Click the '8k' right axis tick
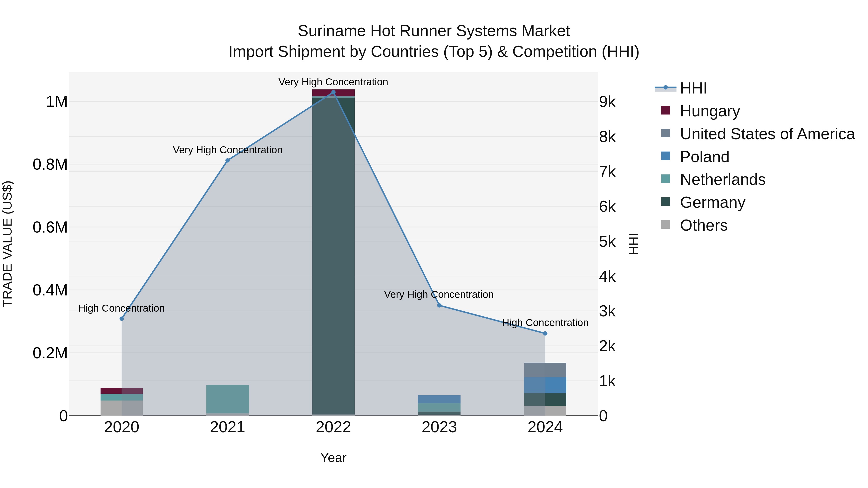The width and height of the screenshot is (868, 488). 607,137
